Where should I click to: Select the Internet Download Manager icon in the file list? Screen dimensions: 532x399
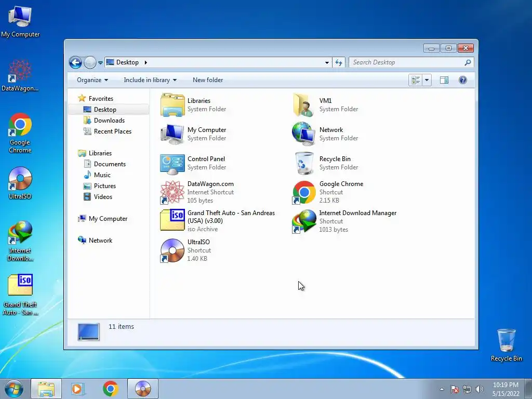(x=304, y=221)
